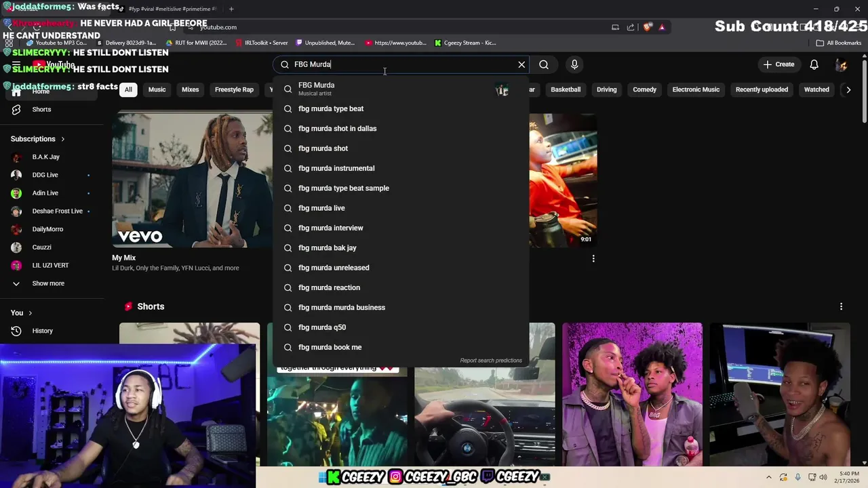The image size is (868, 488).
Task: Choose suggestion fbg murda q50
Action: click(401, 327)
